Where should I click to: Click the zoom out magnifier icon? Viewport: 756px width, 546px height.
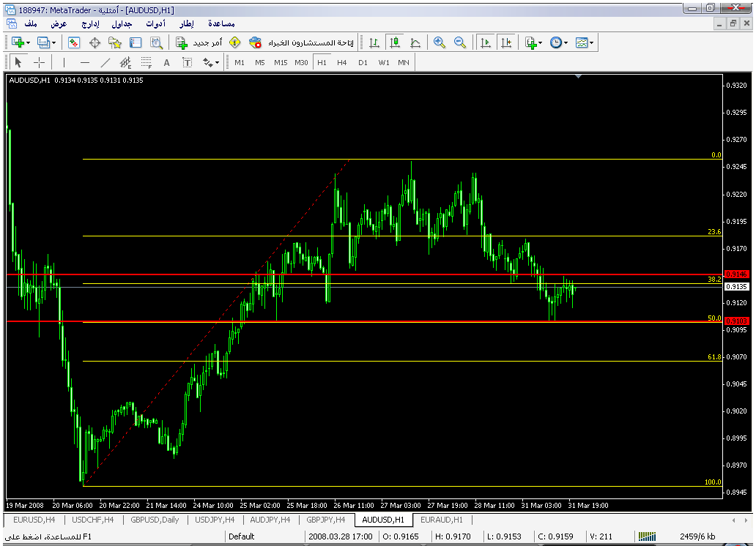click(x=460, y=43)
